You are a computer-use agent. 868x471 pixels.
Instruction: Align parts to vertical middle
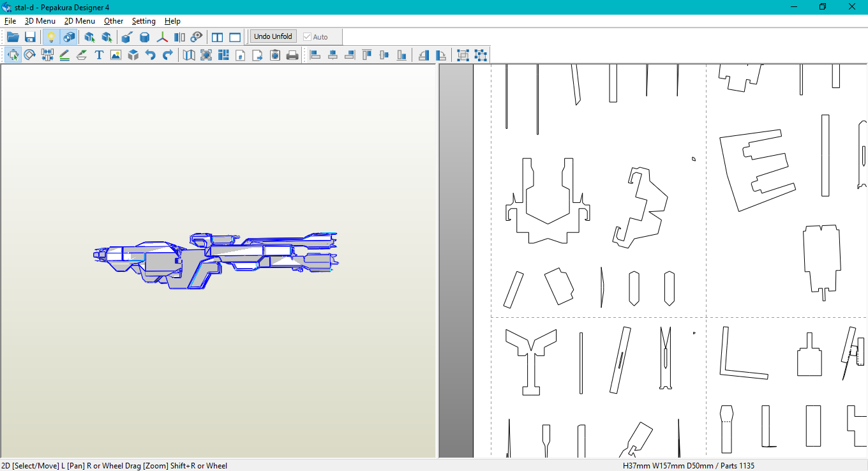(384, 55)
